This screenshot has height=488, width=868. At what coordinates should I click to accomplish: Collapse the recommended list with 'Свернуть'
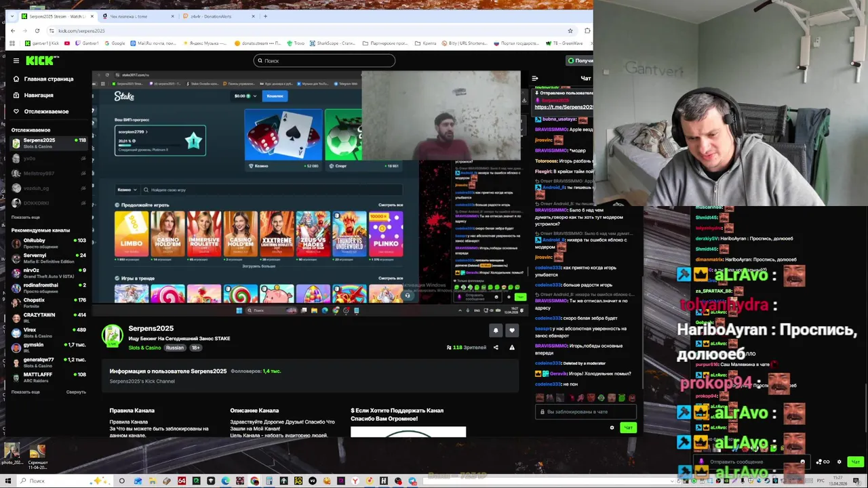[x=76, y=392]
